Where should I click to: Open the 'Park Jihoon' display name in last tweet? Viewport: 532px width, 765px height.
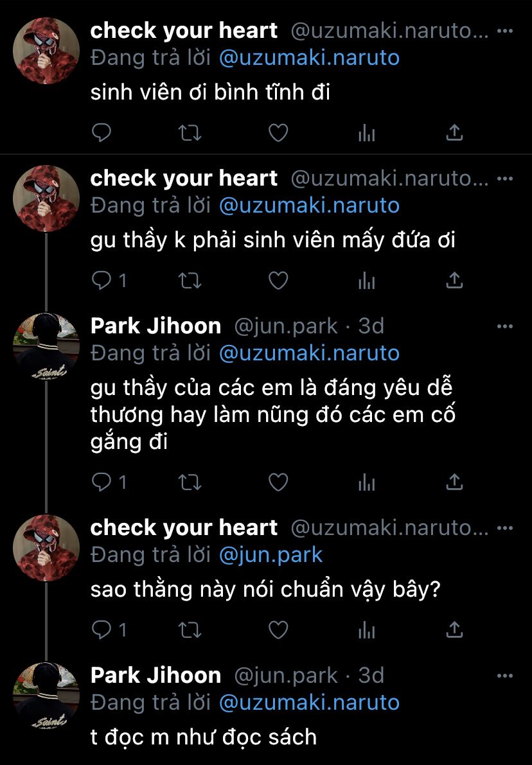click(155, 675)
